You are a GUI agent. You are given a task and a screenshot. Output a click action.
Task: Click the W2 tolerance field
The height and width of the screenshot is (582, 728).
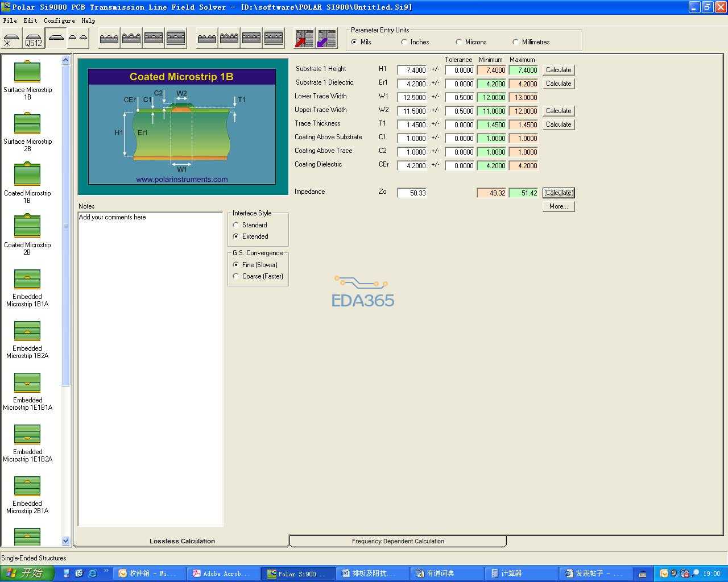(x=460, y=111)
